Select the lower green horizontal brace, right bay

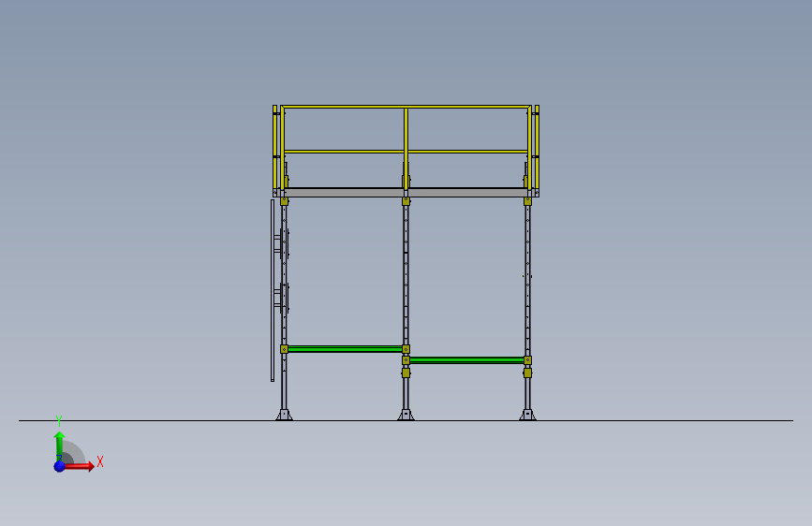coord(466,360)
